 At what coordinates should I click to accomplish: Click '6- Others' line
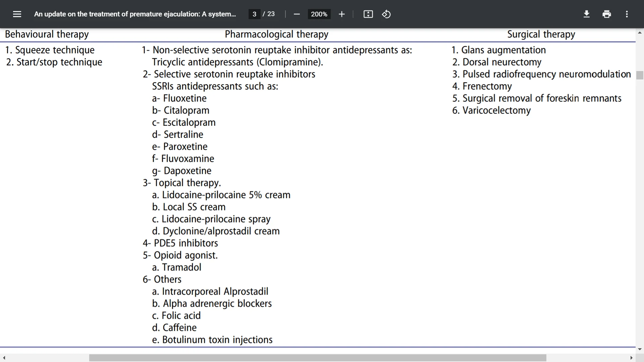162,279
